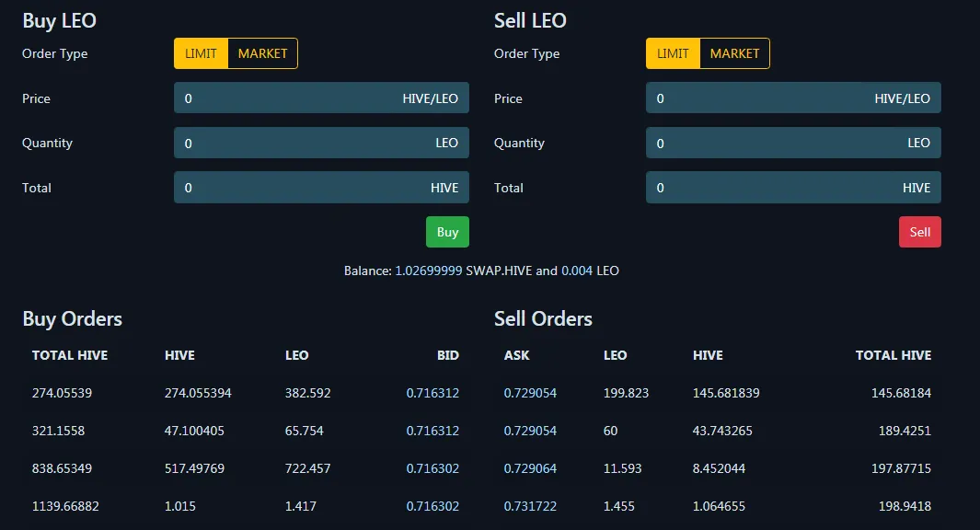
Task: Click bid 0.716302 in the 1139.66882 row
Action: point(432,506)
